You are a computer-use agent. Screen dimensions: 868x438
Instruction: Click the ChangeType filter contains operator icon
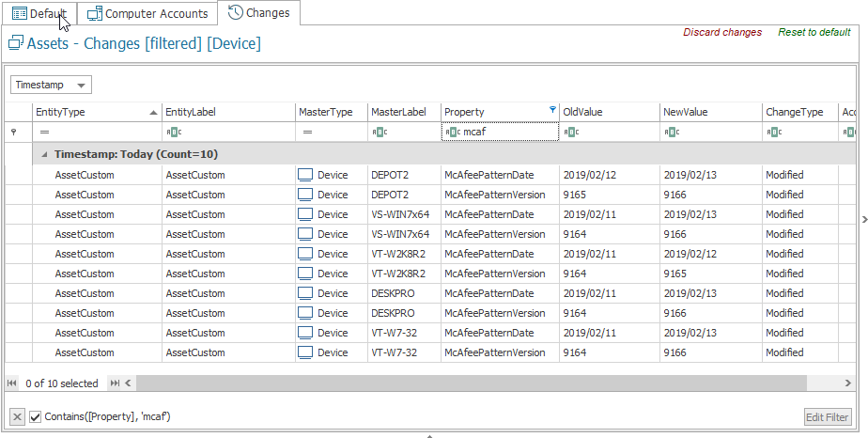[774, 133]
